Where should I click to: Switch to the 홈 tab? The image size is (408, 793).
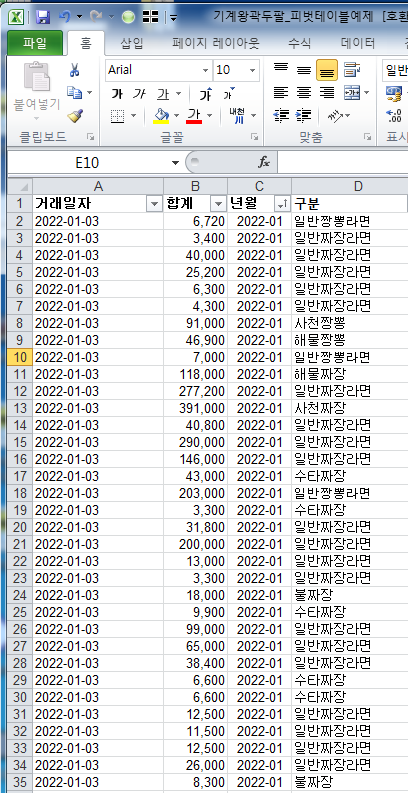(x=86, y=43)
